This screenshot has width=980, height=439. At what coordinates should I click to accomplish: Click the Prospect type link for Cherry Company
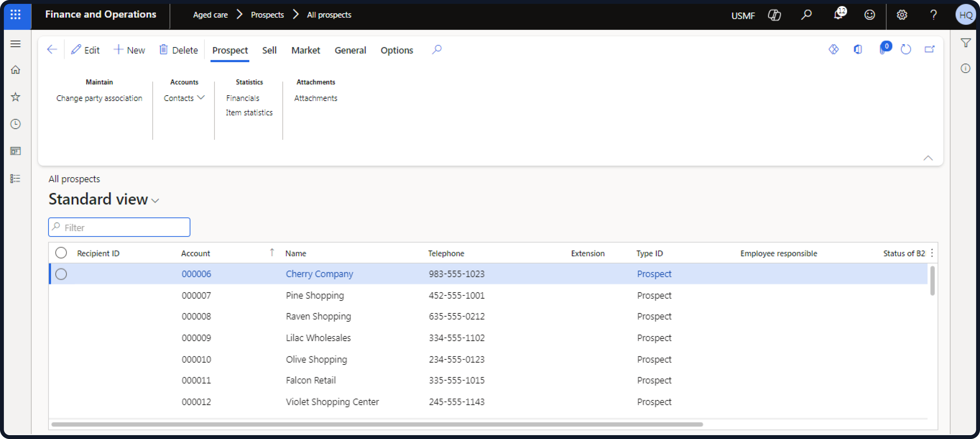654,274
